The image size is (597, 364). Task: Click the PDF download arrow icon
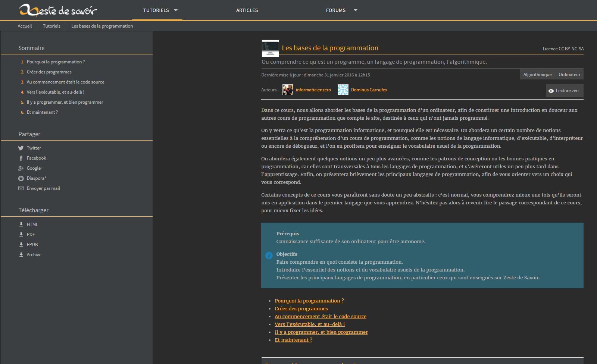point(21,235)
